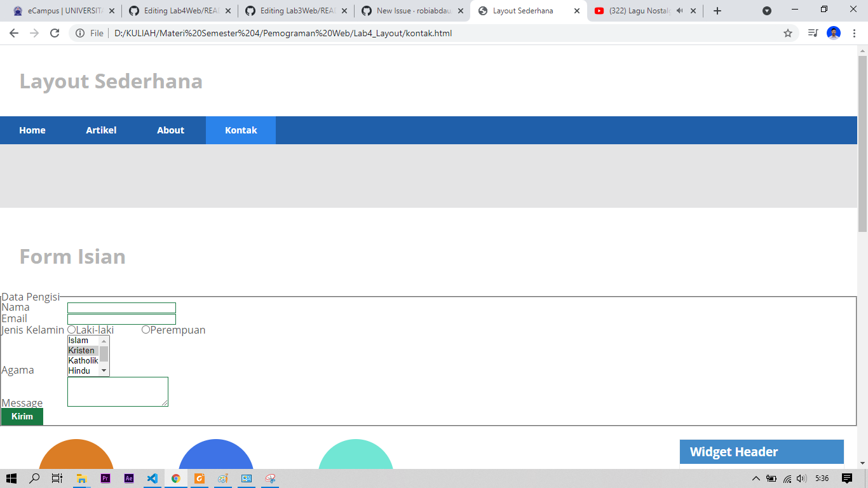Select Hindu in the Agama list box
The height and width of the screenshot is (488, 868).
[80, 370]
